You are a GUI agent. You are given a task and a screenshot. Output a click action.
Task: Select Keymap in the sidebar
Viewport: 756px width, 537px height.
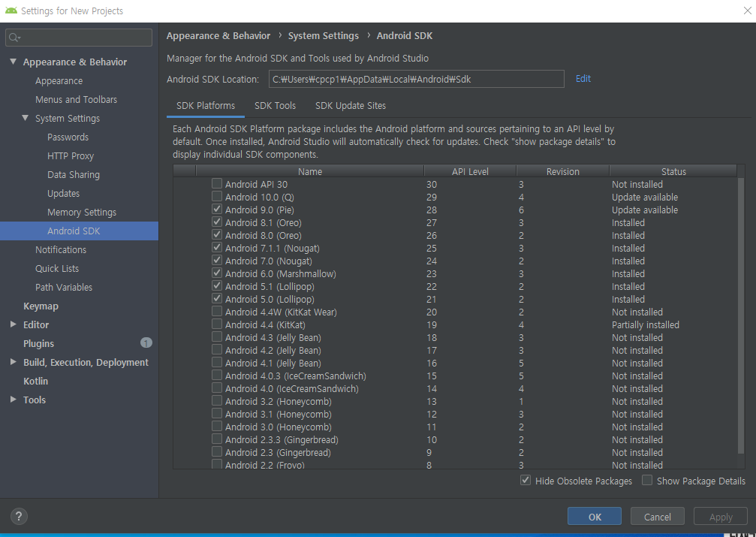coord(41,306)
